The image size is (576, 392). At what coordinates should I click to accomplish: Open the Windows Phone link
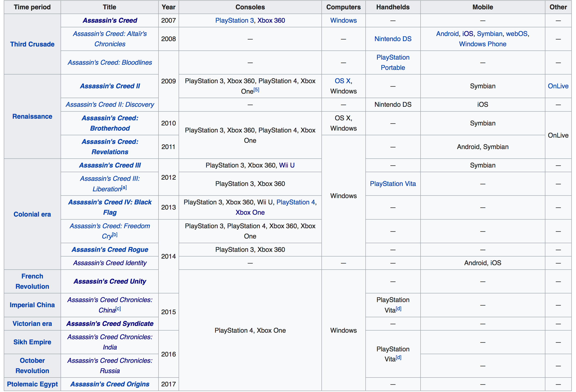point(482,44)
